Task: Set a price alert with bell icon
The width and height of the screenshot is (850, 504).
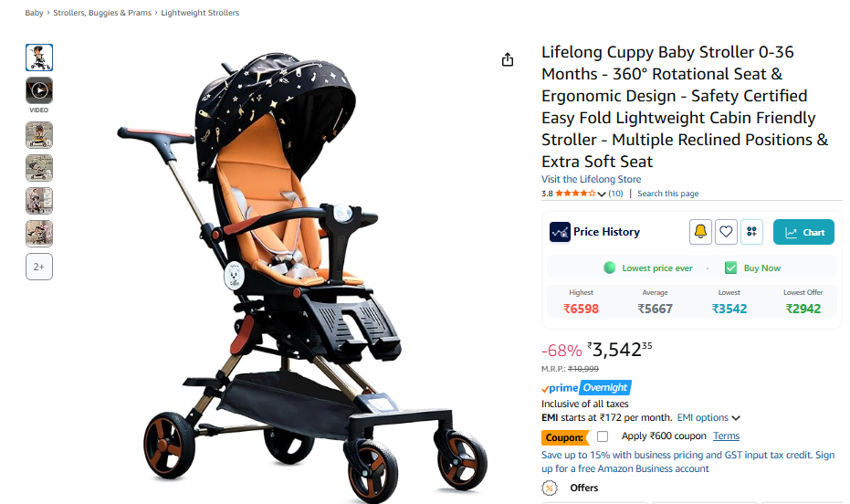Action: pyautogui.click(x=700, y=232)
